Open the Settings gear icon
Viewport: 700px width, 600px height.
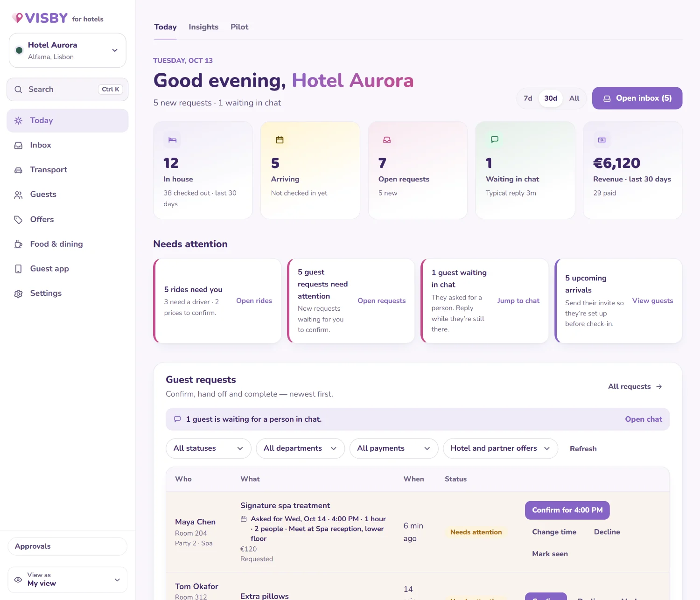(x=18, y=293)
